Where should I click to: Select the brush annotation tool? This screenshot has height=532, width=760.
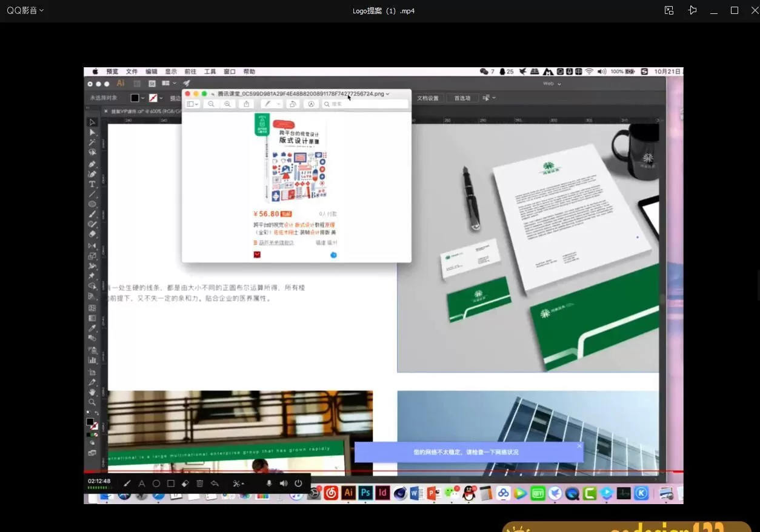[127, 484]
